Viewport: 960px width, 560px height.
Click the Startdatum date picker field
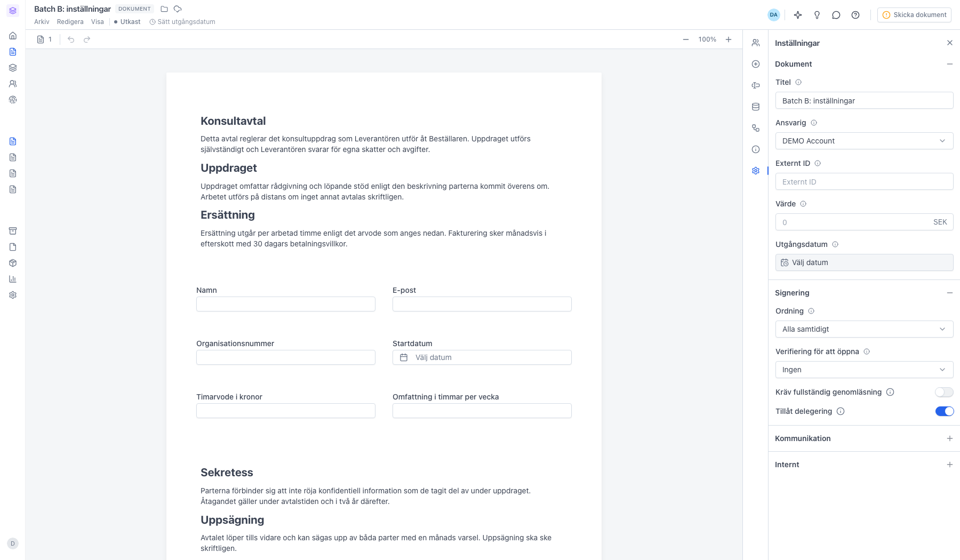coord(482,357)
